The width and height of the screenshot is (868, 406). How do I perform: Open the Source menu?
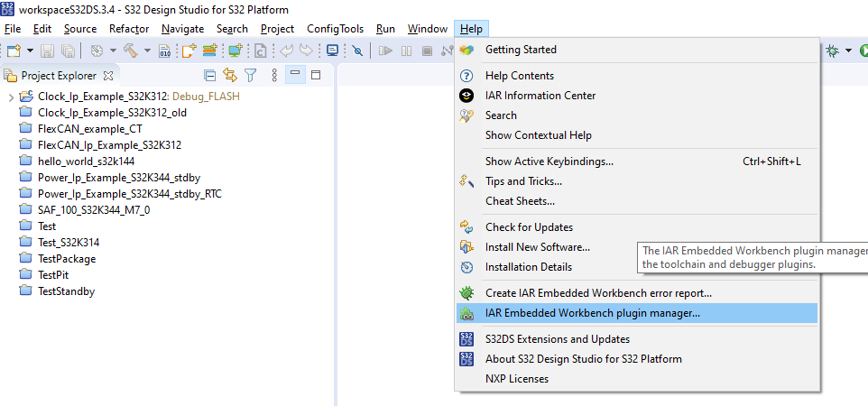click(x=80, y=29)
